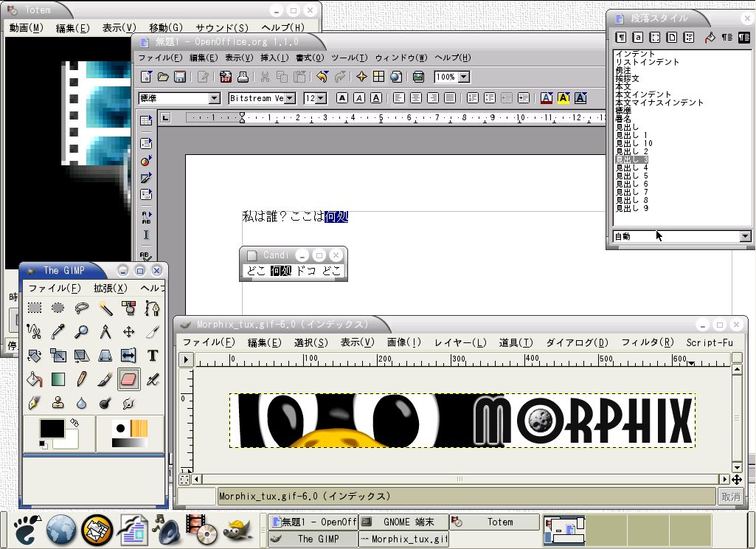Select the Rectangle Select tool in GIMP toolbox
This screenshot has width=756, height=549.
[x=34, y=308]
